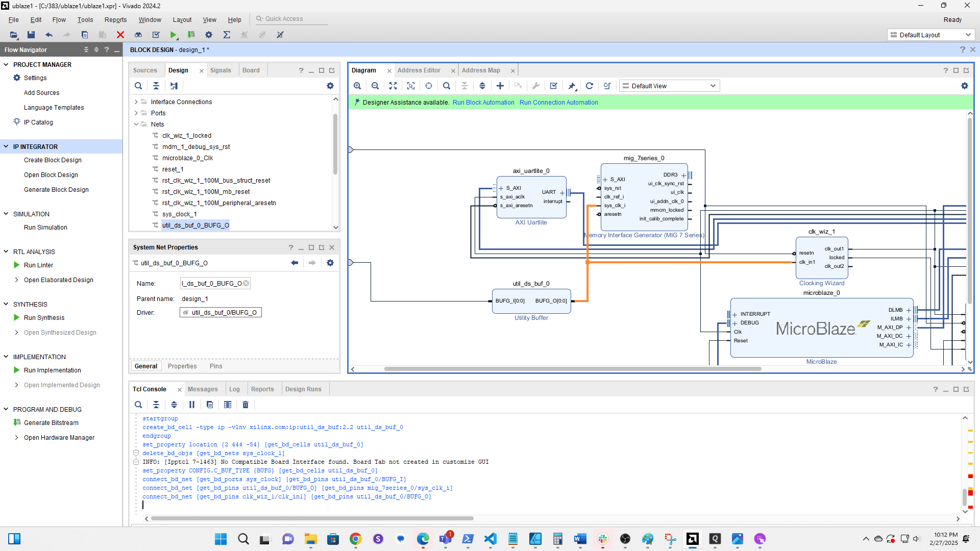
Task: Click Run Synthesis green arrow in main toolbar
Action: click(174, 35)
